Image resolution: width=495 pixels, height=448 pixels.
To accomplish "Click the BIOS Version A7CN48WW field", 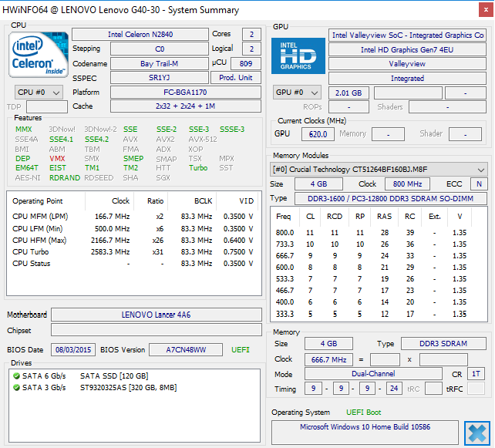I will coord(186,350).
